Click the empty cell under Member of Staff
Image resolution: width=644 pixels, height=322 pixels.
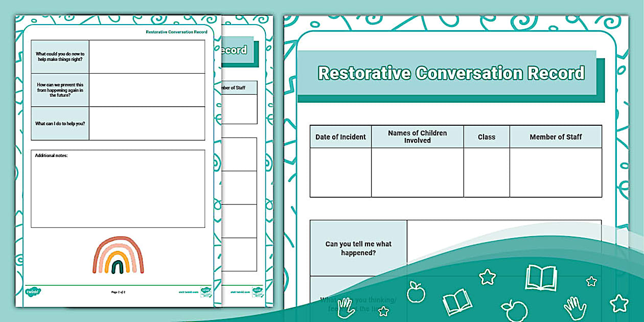coord(555,172)
